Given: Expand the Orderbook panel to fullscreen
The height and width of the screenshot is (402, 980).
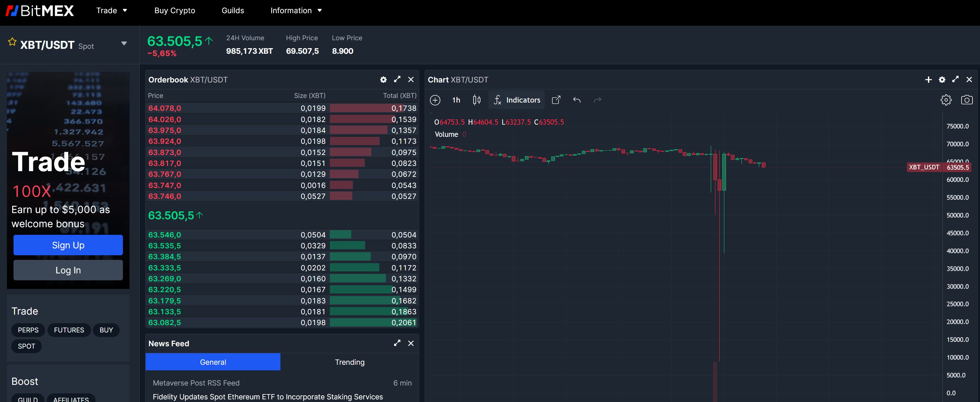Looking at the screenshot, I should [x=397, y=79].
